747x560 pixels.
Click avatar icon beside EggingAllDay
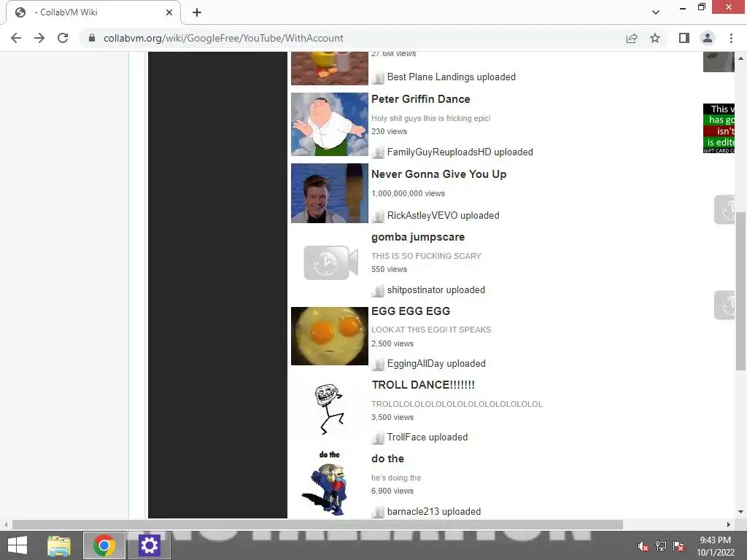point(379,365)
